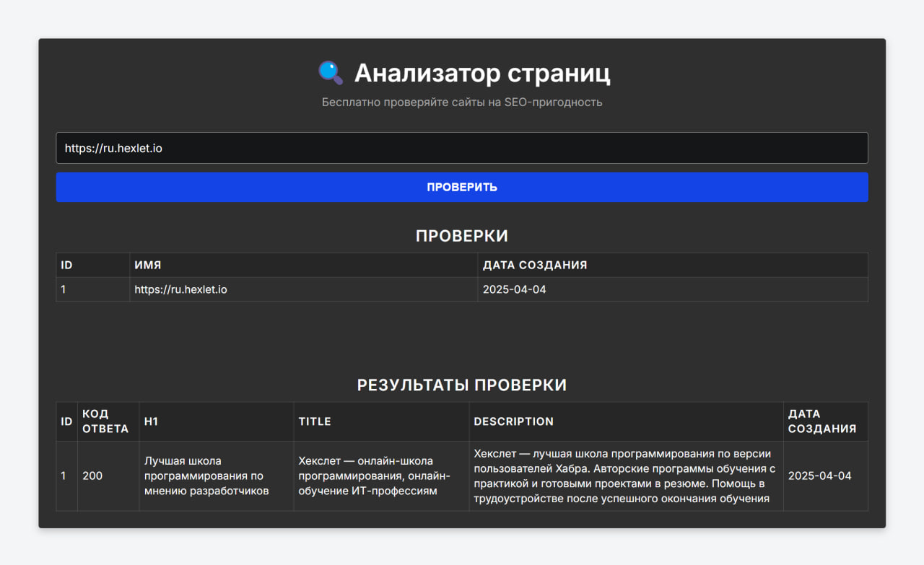
Task: Select the subtitle about SEO-пригодность
Action: coord(462,102)
